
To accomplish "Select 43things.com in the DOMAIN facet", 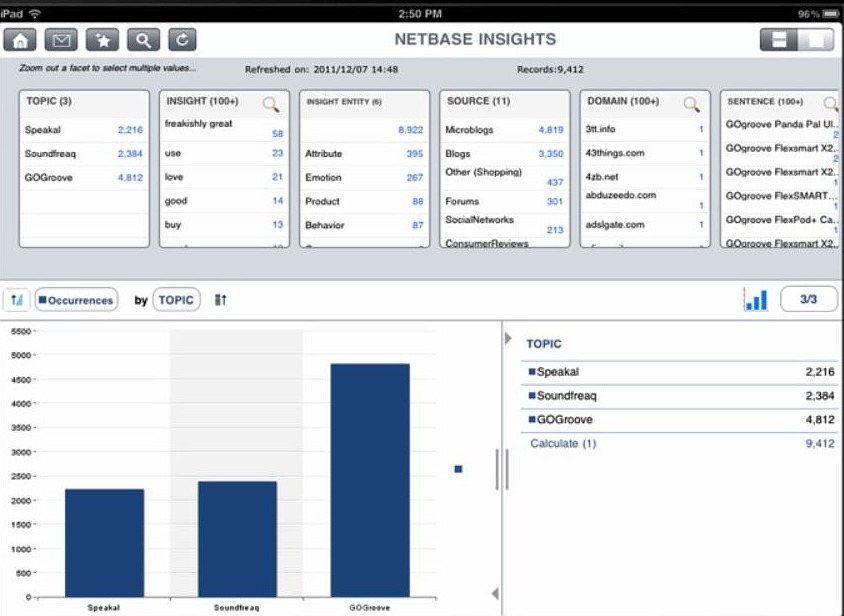I will [645, 153].
